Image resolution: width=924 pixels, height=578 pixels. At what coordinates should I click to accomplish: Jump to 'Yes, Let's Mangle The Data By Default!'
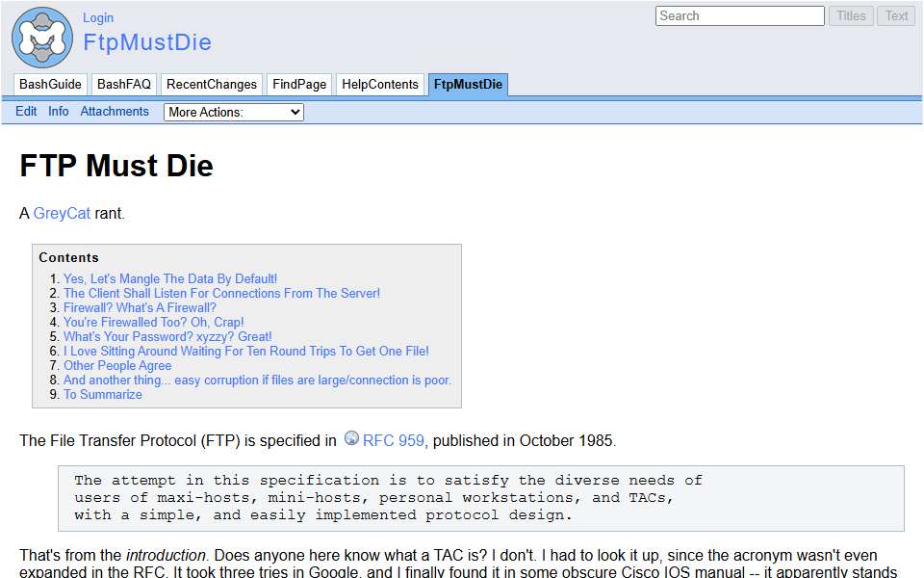[170, 279]
